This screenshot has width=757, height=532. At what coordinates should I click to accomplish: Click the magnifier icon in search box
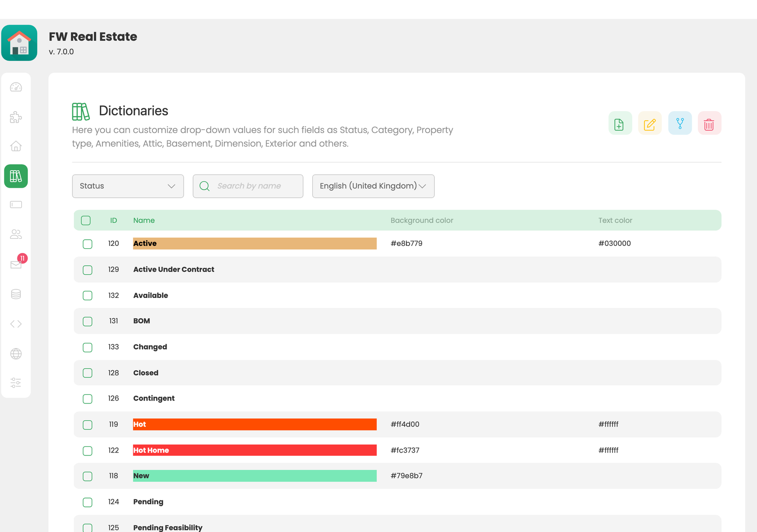tap(204, 186)
